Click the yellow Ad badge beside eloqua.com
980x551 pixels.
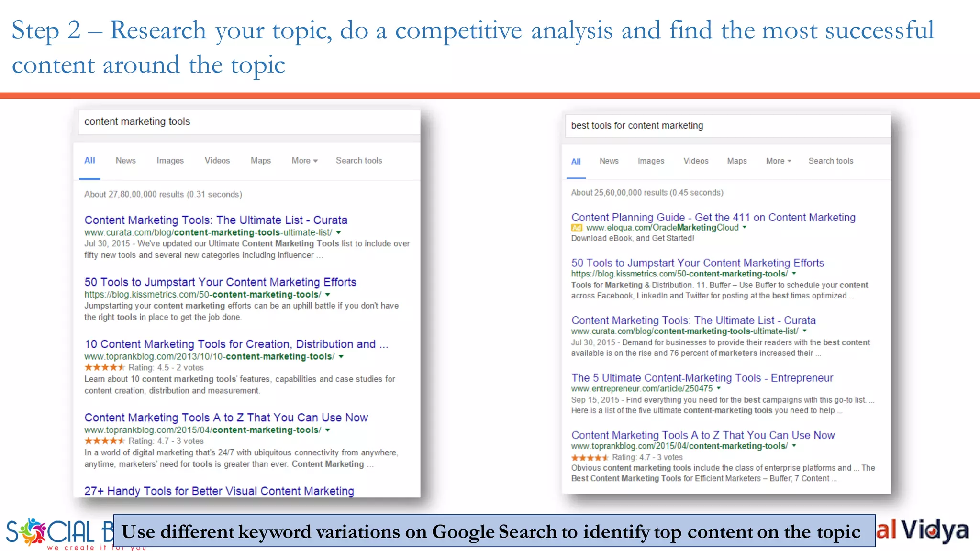click(x=577, y=228)
